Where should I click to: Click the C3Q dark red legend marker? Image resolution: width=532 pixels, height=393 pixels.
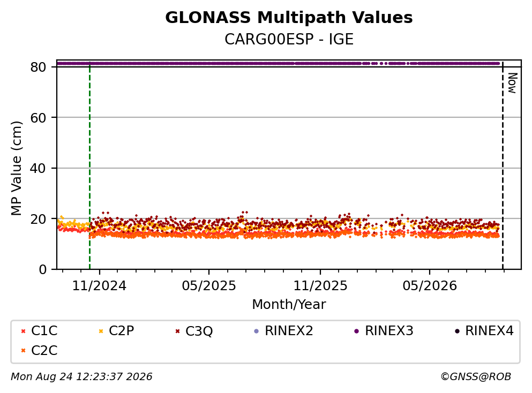click(x=177, y=331)
